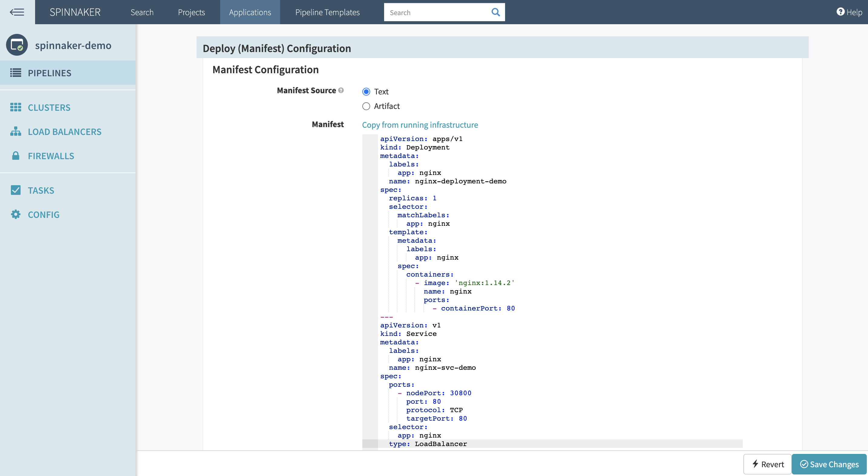Click the magnifying glass search icon
The width and height of the screenshot is (868, 476).
pyautogui.click(x=495, y=12)
